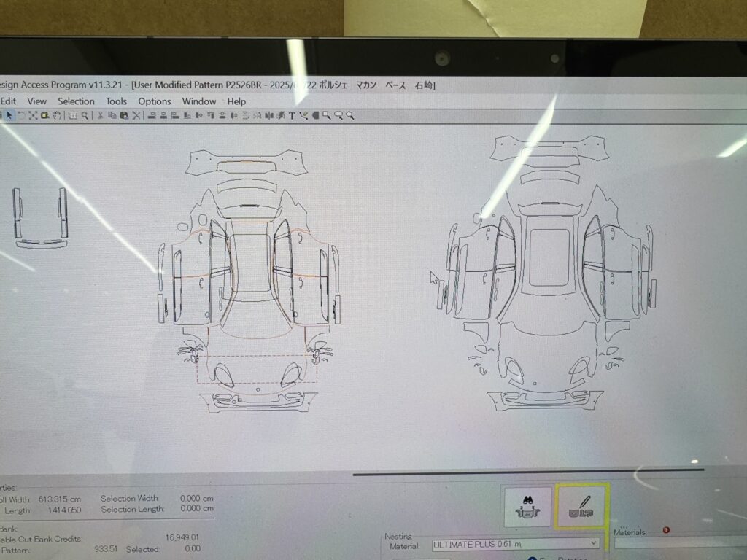Select the T text tool
The image size is (747, 560).
pyautogui.click(x=292, y=115)
